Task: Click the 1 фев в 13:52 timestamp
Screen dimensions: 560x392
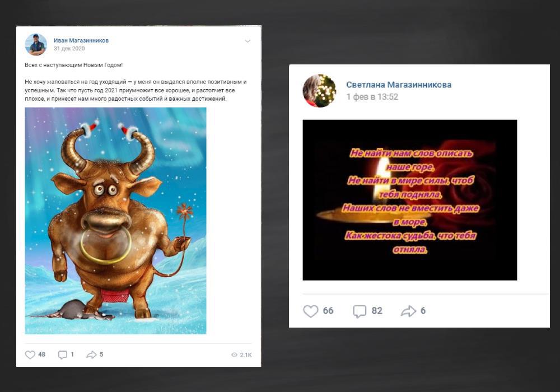Action: click(x=372, y=97)
